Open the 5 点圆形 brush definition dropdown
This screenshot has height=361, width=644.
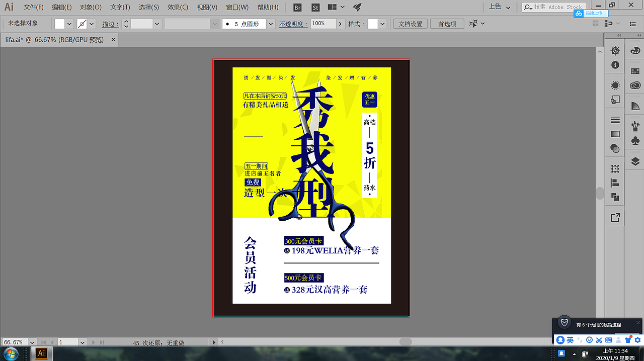[270, 24]
